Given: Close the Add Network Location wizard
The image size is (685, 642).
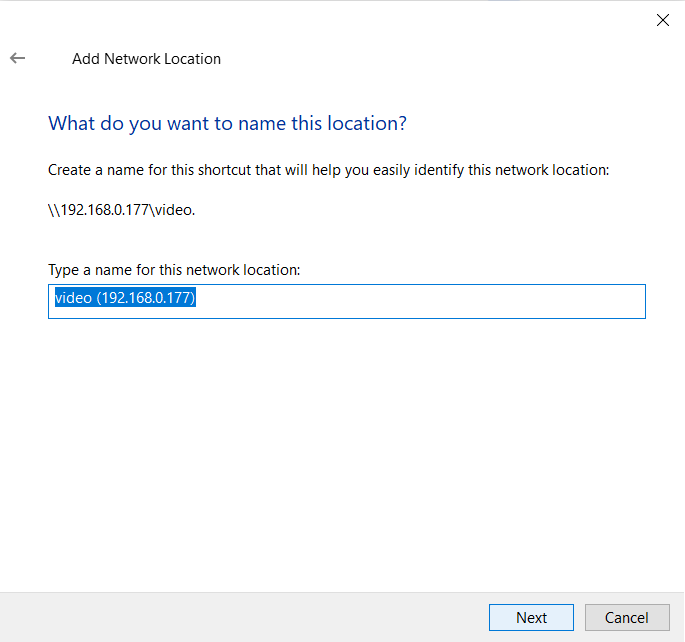Looking at the screenshot, I should (x=663, y=20).
